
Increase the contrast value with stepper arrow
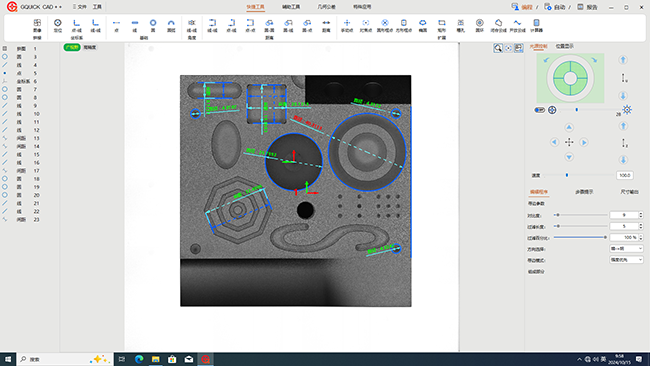point(641,213)
